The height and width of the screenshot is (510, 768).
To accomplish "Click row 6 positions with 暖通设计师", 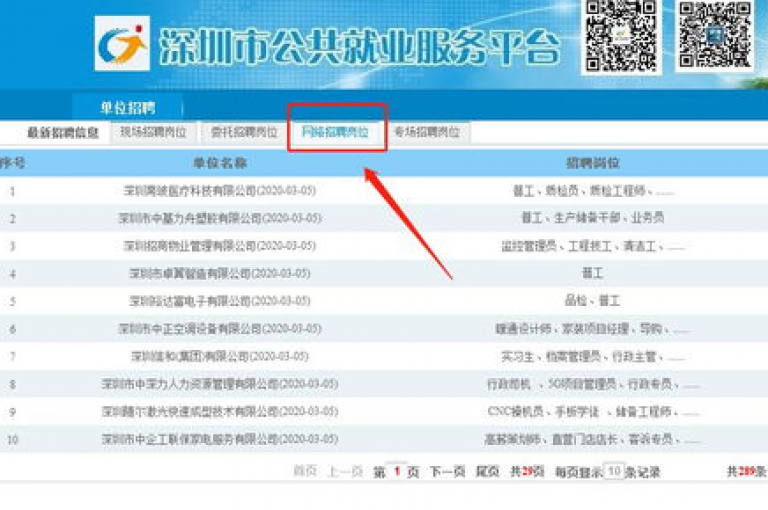I will 593,328.
